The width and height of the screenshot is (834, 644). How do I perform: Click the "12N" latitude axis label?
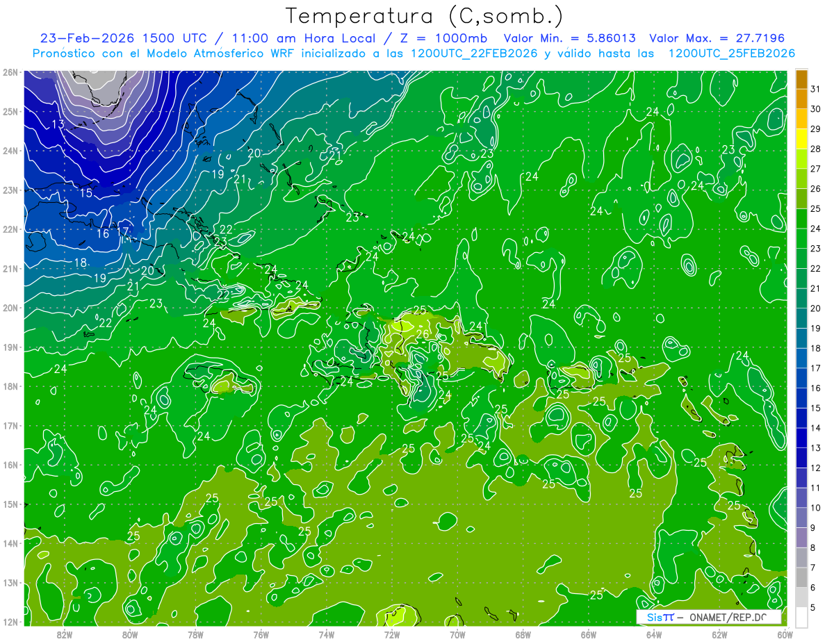(x=10, y=622)
